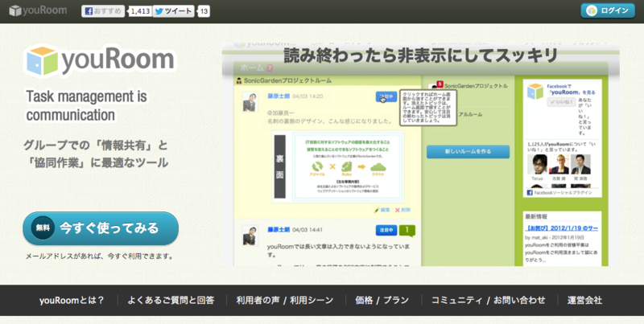Click avatar on the 04/03 14:41 post
The height and width of the screenshot is (324, 644).
coord(250,236)
